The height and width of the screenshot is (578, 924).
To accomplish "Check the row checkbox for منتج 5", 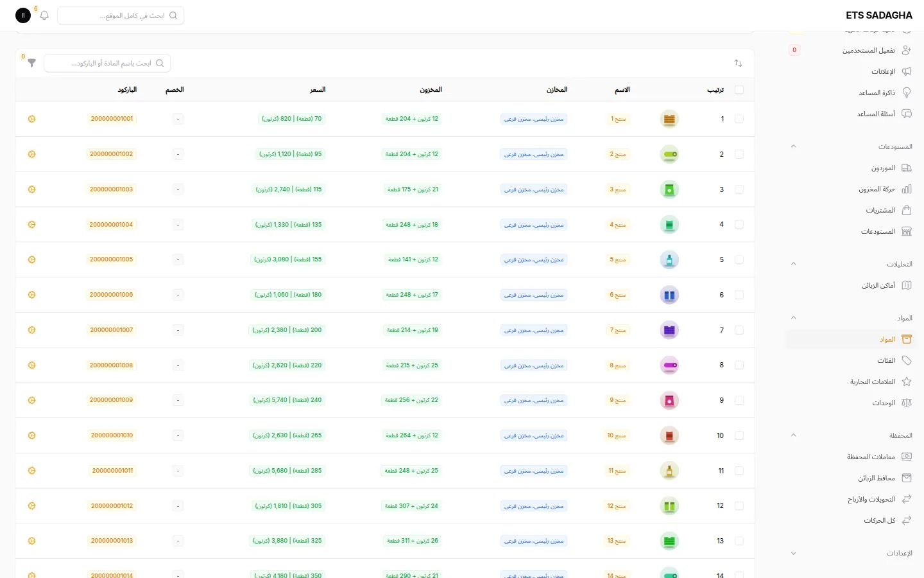I will pos(739,259).
